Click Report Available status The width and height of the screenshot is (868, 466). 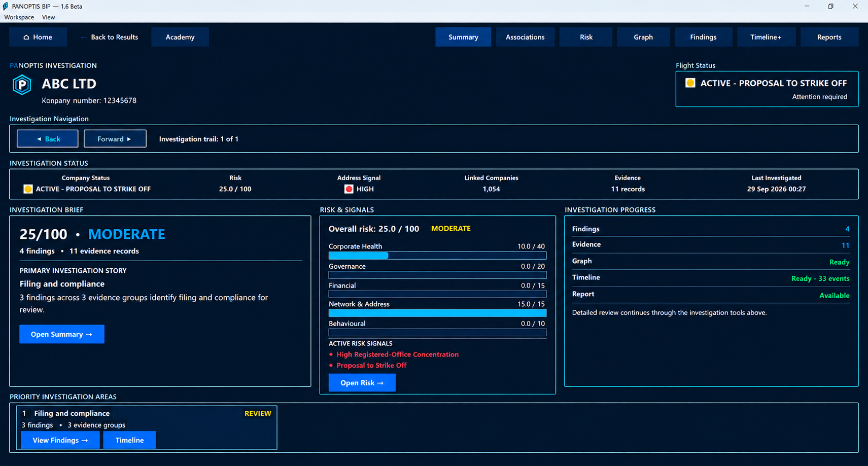pyautogui.click(x=835, y=296)
